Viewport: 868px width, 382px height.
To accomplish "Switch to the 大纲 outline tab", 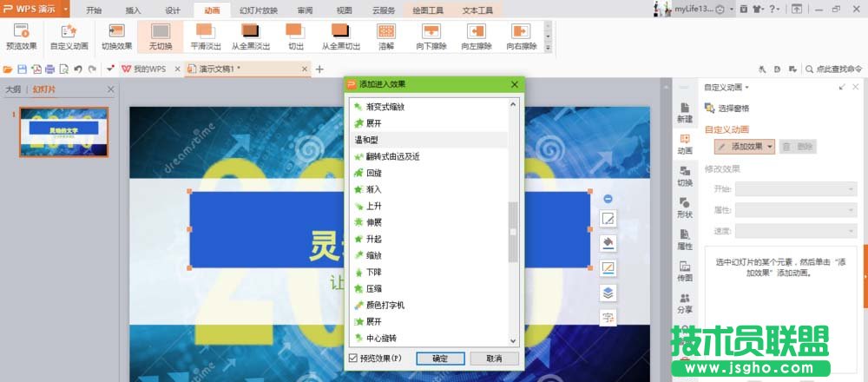I will point(13,89).
